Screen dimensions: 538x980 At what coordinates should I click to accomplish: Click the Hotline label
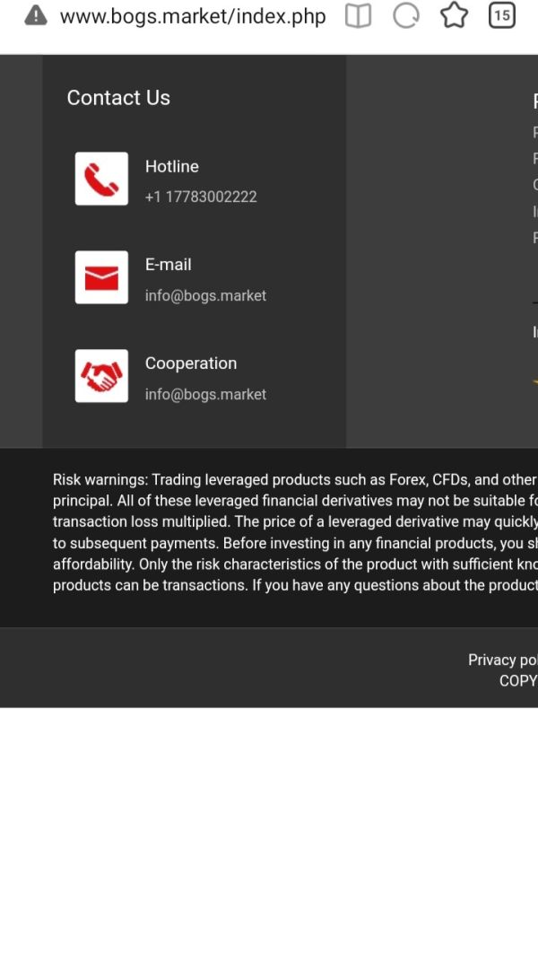(x=171, y=166)
